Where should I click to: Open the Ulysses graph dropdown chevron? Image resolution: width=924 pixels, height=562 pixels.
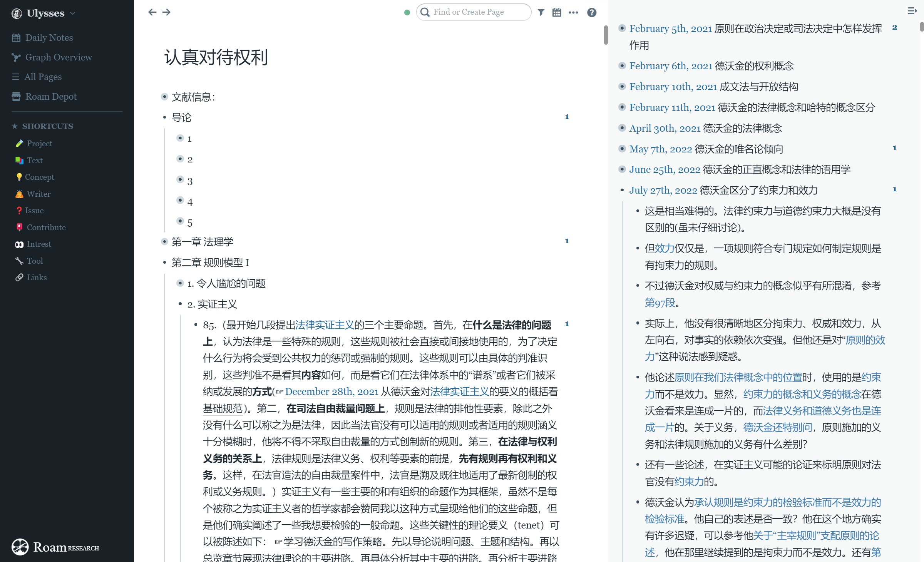click(73, 13)
